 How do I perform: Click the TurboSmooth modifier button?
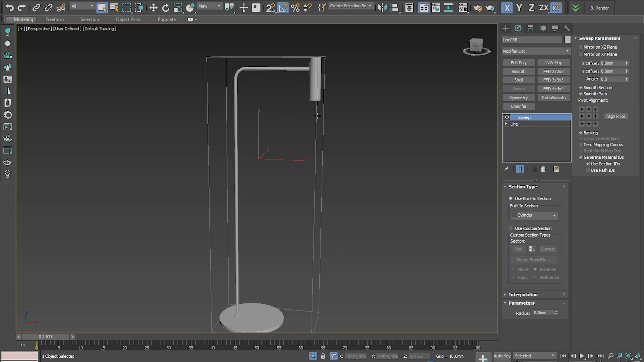pos(553,98)
